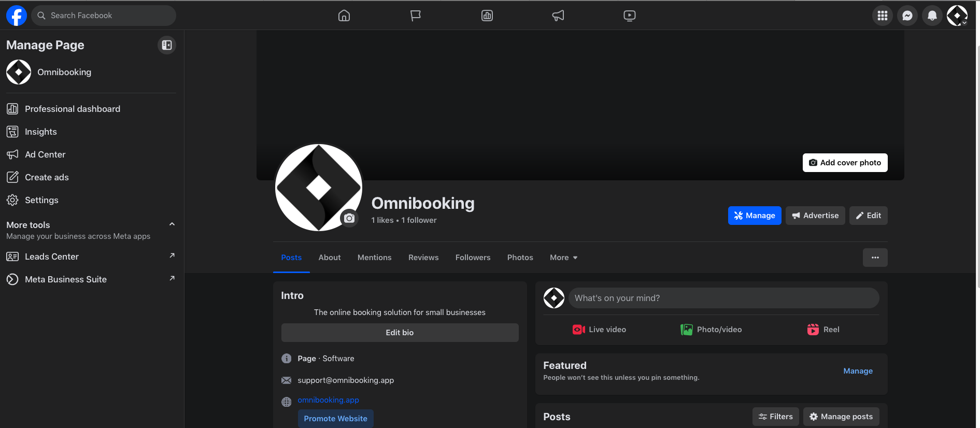This screenshot has width=980, height=428.
Task: Click the Meta Business Suite external arrow icon
Action: click(172, 278)
